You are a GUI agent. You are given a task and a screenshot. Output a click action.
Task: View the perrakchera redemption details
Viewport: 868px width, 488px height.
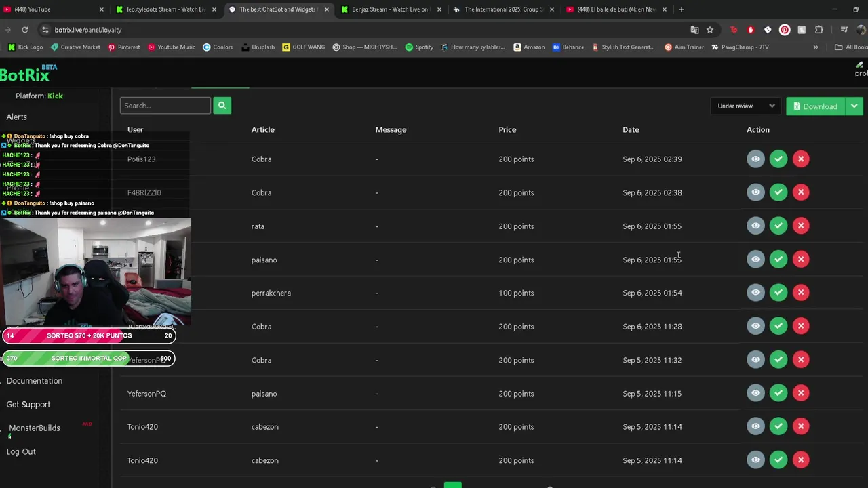tap(755, 292)
